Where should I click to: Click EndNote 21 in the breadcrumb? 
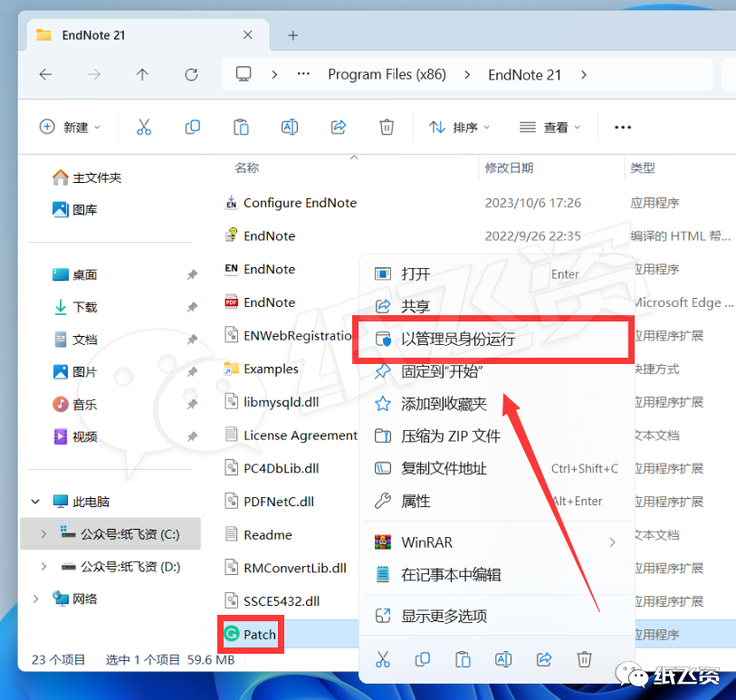tap(524, 74)
